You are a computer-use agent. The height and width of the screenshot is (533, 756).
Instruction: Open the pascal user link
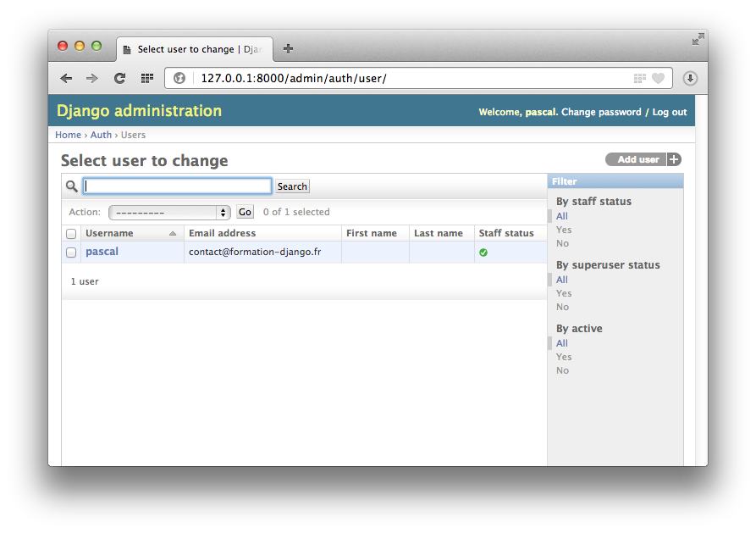102,252
